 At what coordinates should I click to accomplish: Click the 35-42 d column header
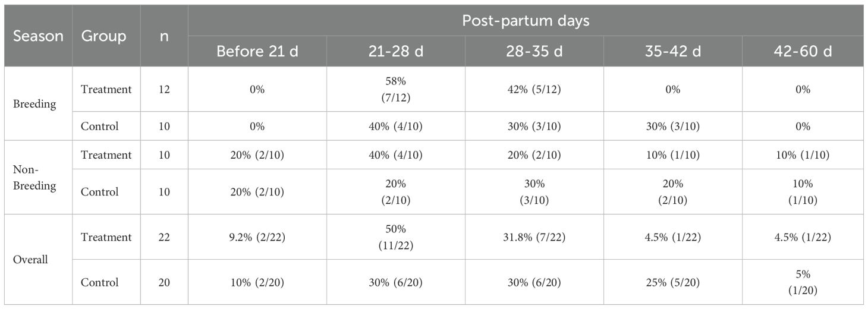[x=672, y=51]
